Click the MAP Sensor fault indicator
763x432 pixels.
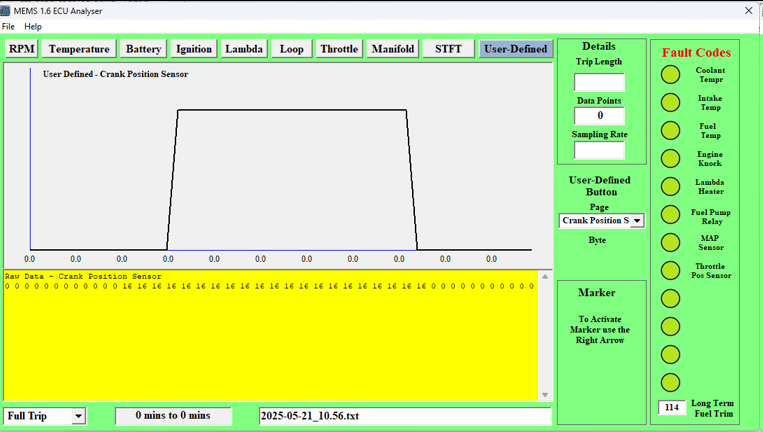671,242
